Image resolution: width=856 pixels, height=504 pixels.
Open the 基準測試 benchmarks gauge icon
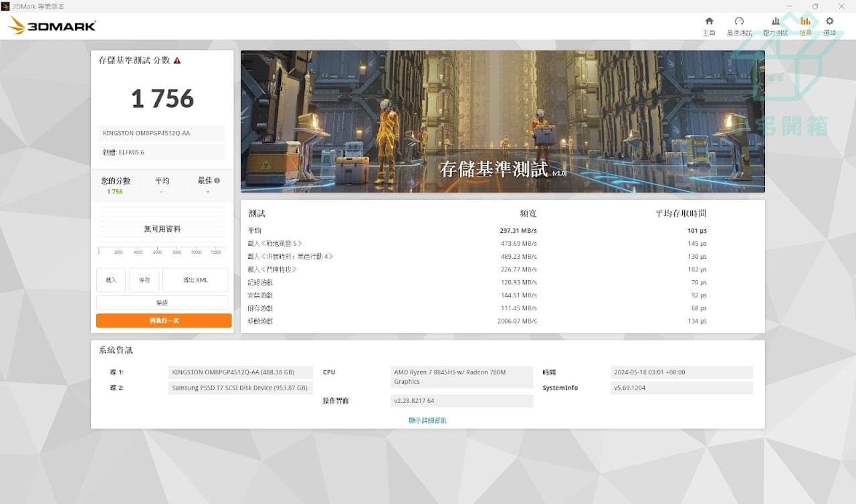[x=739, y=21]
